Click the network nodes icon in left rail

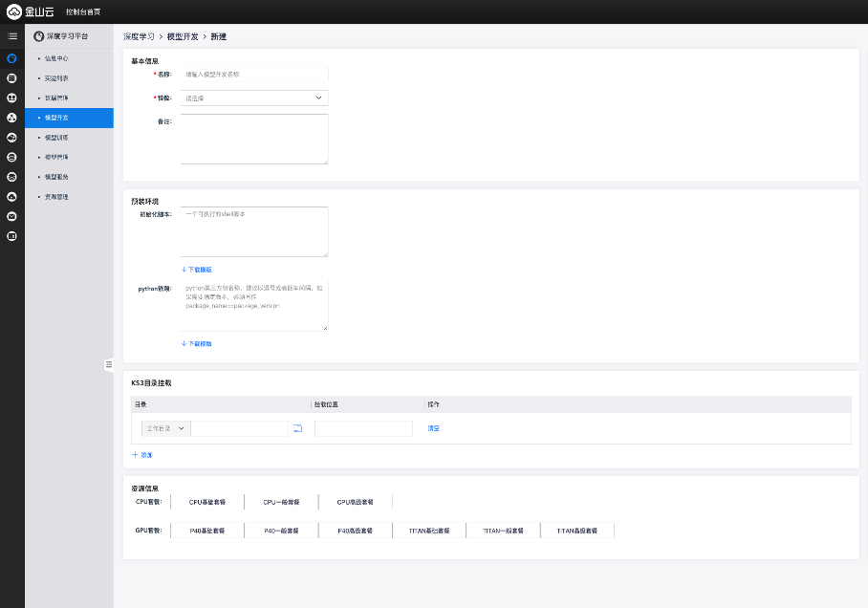point(11,118)
